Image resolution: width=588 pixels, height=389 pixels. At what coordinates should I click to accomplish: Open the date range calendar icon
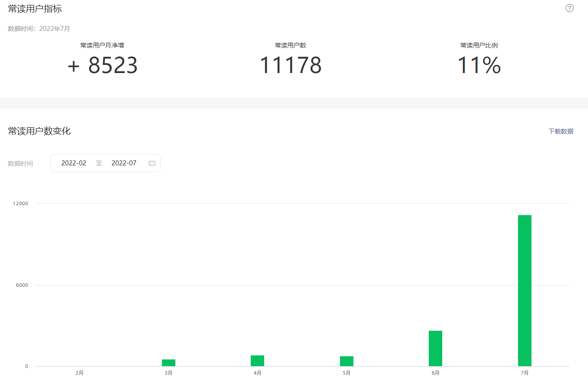pos(152,163)
